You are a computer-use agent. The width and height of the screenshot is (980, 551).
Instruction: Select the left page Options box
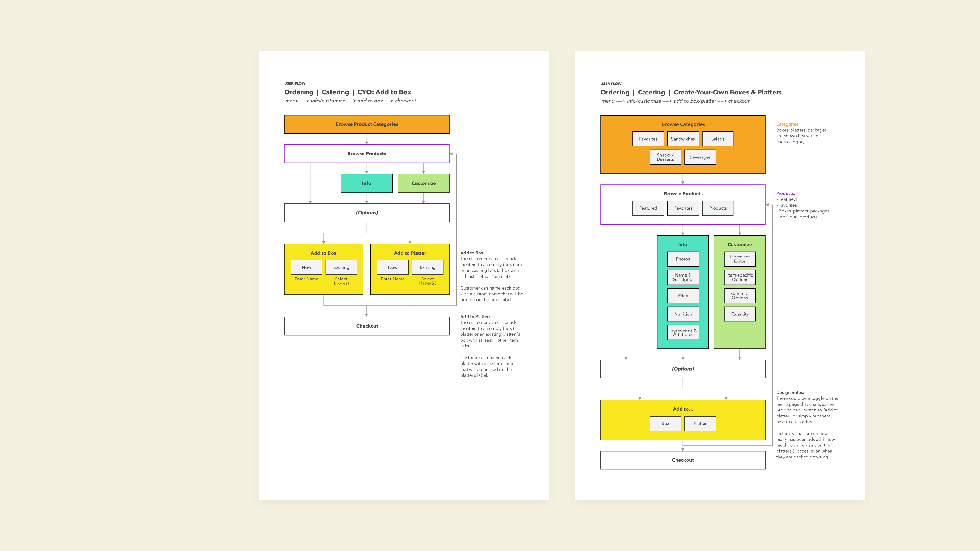(x=366, y=212)
